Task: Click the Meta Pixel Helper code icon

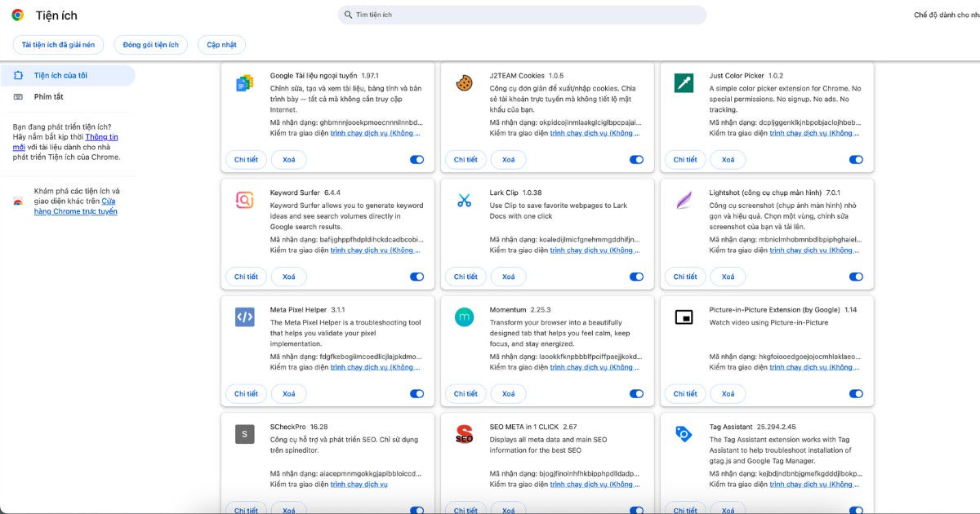Action: point(244,317)
